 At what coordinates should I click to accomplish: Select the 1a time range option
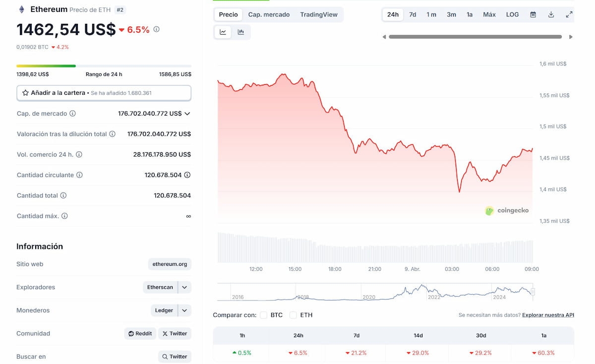tap(470, 14)
